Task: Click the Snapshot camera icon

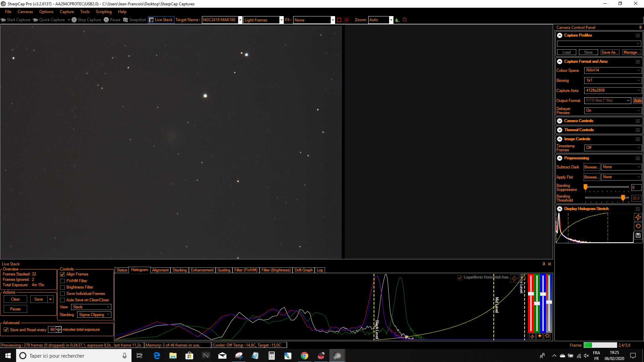Action: [x=126, y=20]
